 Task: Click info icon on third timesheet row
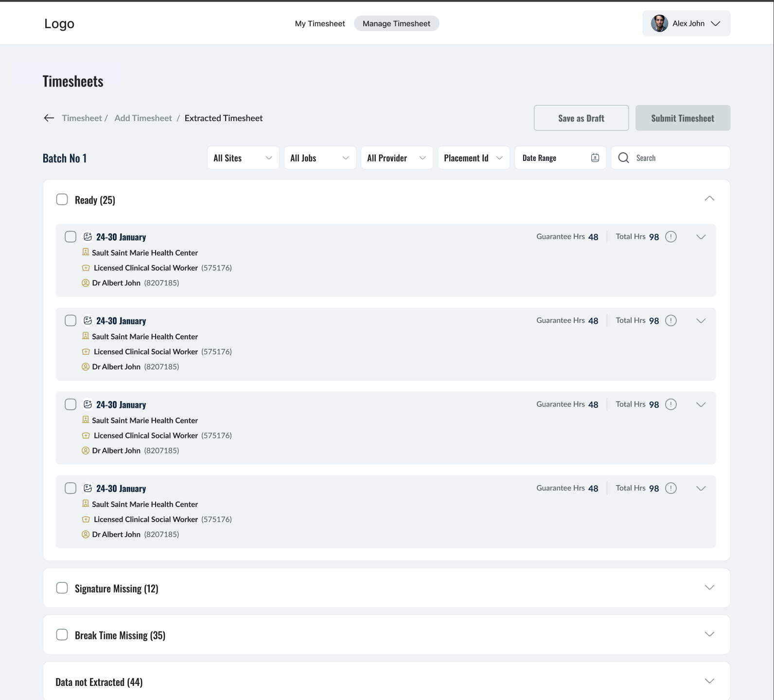pos(670,404)
